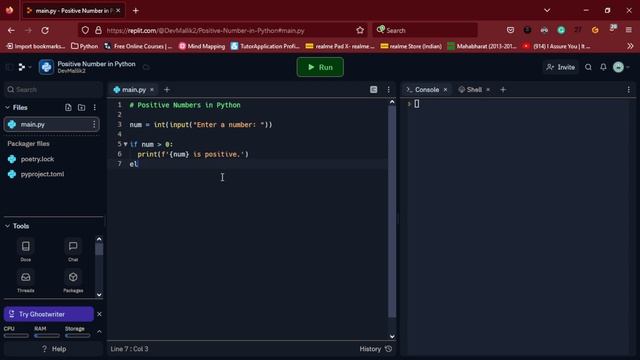Open the Replit logo menu
Viewport: 640px width, 360px height.
(24, 67)
